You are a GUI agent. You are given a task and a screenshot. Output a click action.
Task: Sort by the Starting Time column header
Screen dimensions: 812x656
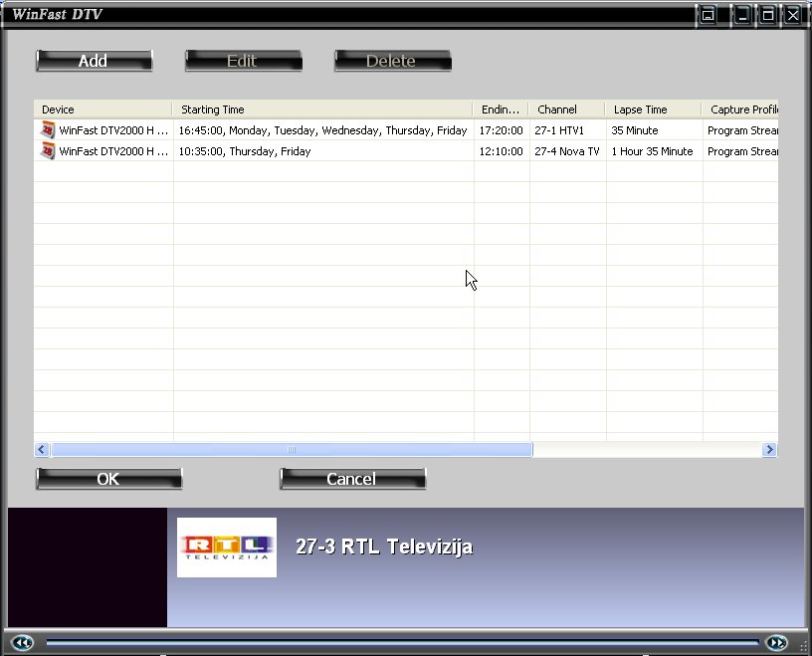click(322, 109)
